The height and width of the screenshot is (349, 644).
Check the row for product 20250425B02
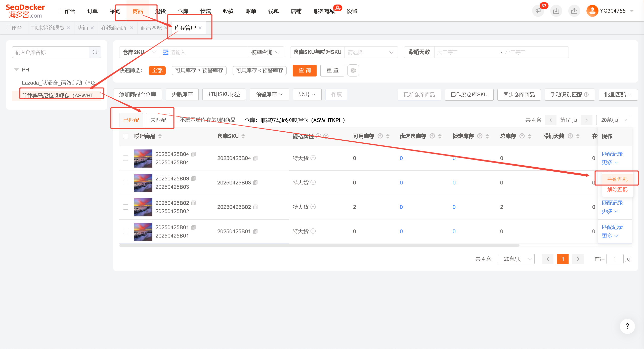125,207
